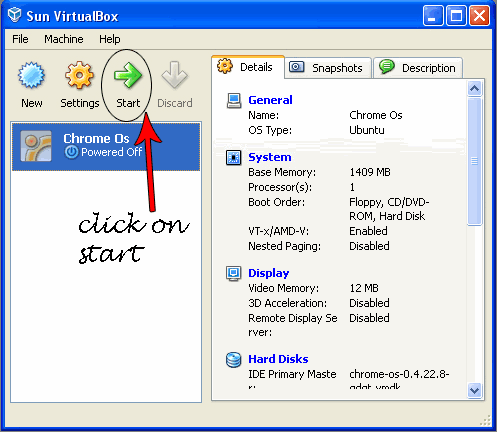Open the General settings link
Image resolution: width=497 pixels, height=432 pixels.
coord(270,100)
